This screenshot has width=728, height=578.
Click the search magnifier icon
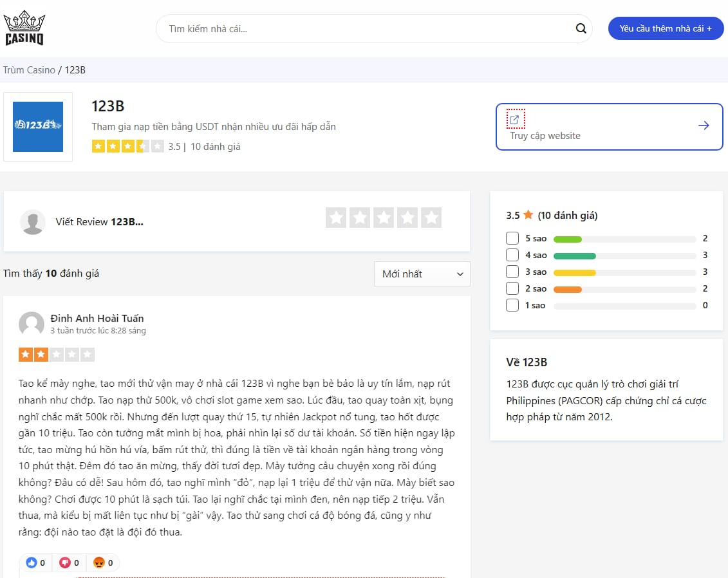pyautogui.click(x=581, y=28)
